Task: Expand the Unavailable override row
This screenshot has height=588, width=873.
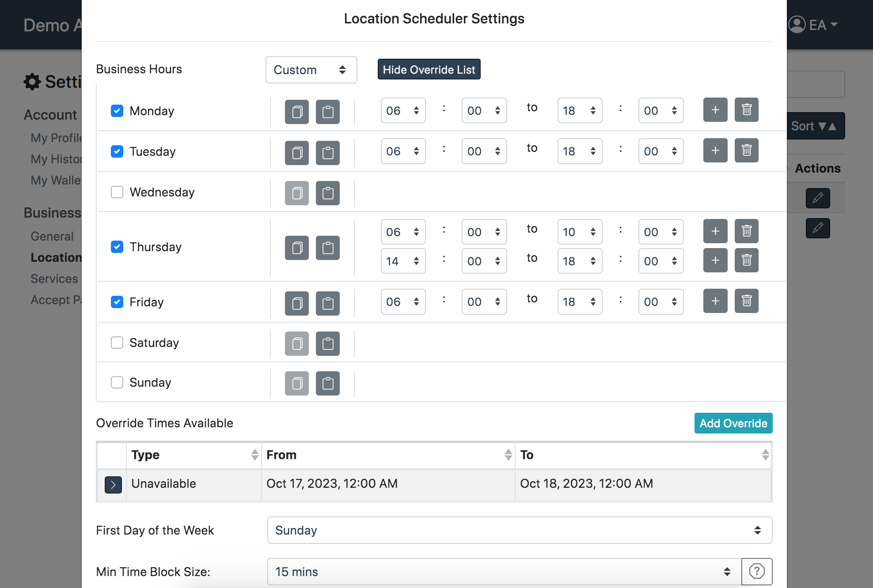Action: [113, 485]
